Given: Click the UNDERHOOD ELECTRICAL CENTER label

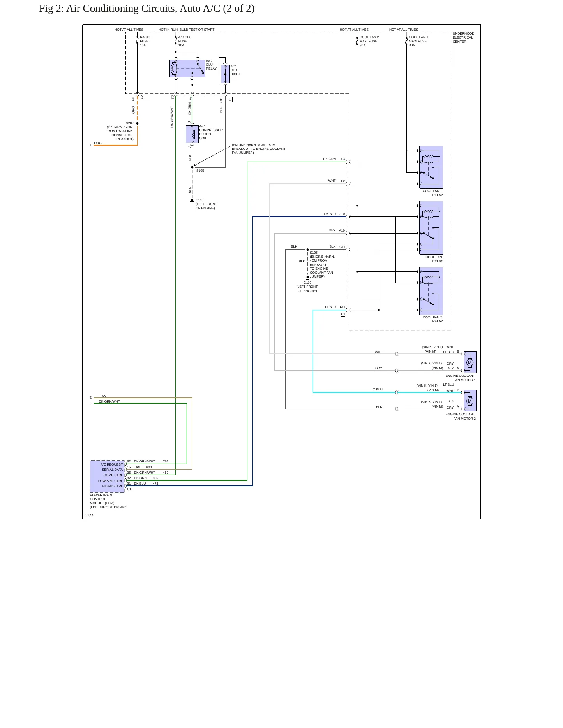Looking at the screenshot, I should click(463, 37).
